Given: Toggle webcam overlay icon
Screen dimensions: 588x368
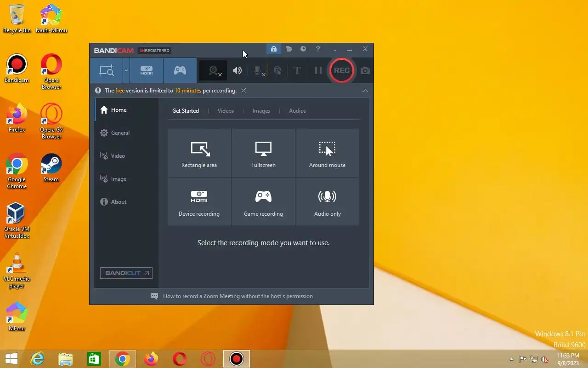Looking at the screenshot, I should tap(214, 70).
